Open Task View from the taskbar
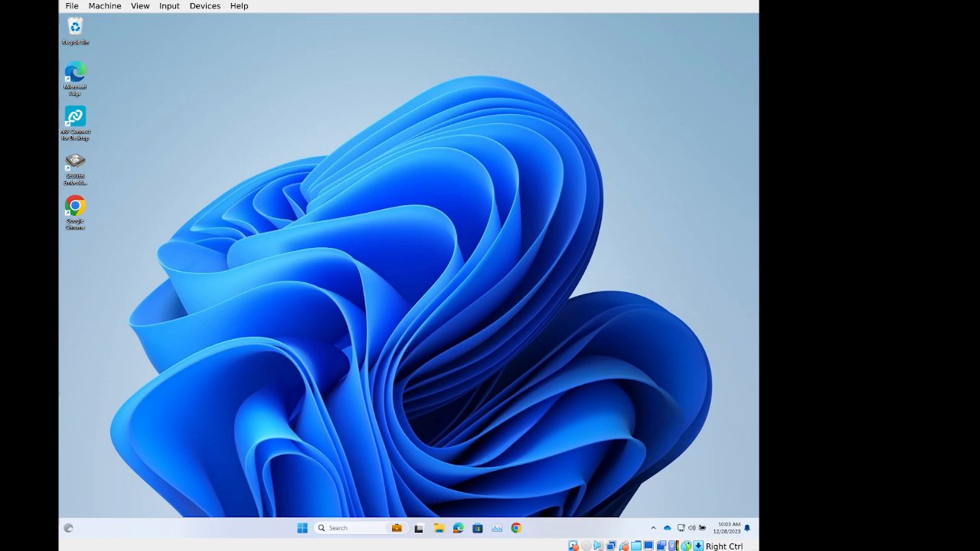The width and height of the screenshot is (980, 551). (419, 528)
